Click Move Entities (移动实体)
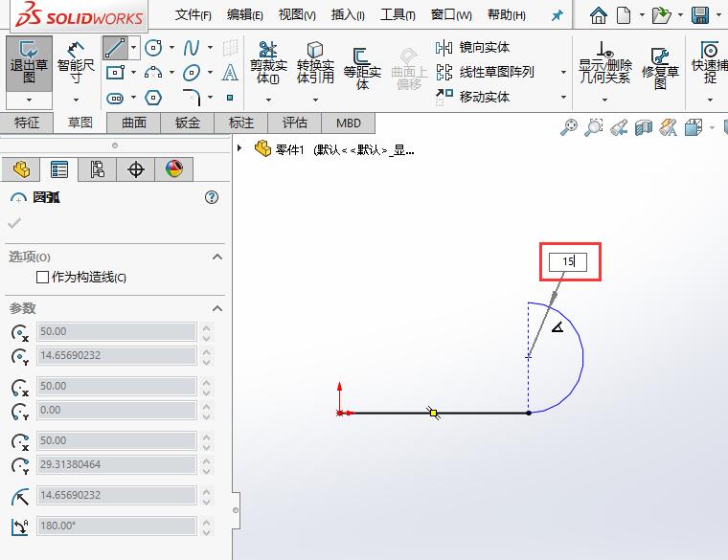728x560 pixels. (472, 97)
